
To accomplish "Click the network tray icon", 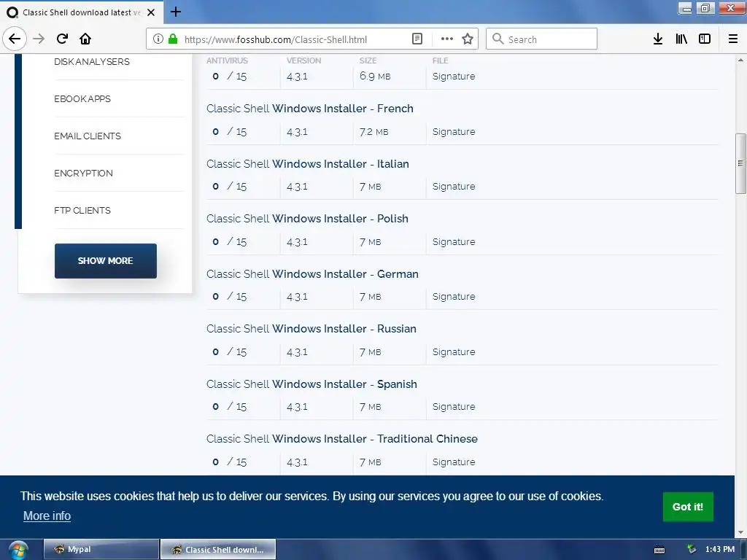I will point(691,550).
